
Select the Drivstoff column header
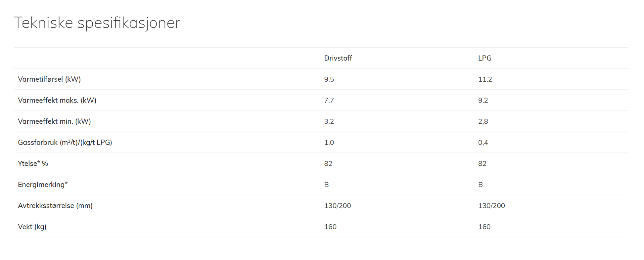pos(338,58)
